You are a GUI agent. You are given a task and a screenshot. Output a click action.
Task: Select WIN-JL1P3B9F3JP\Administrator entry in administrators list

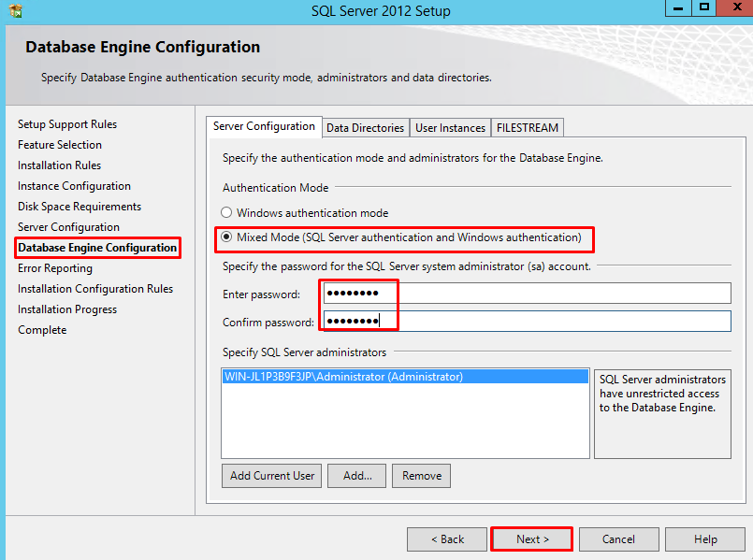(405, 377)
